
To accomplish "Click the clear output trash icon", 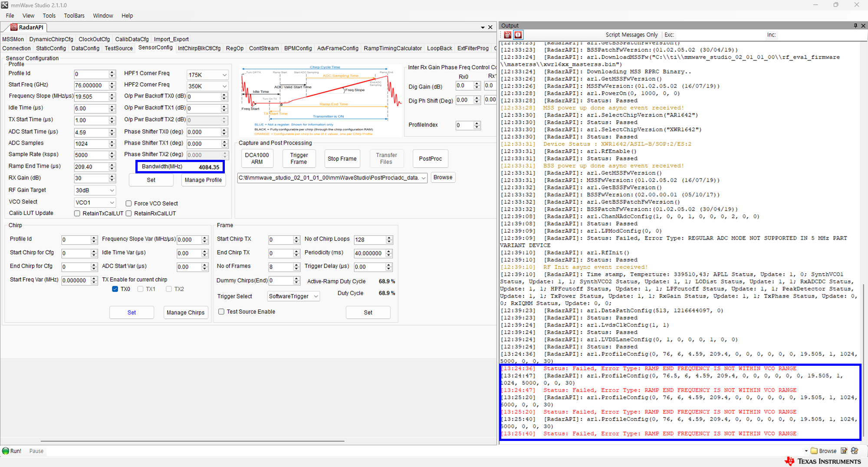I will (x=507, y=35).
